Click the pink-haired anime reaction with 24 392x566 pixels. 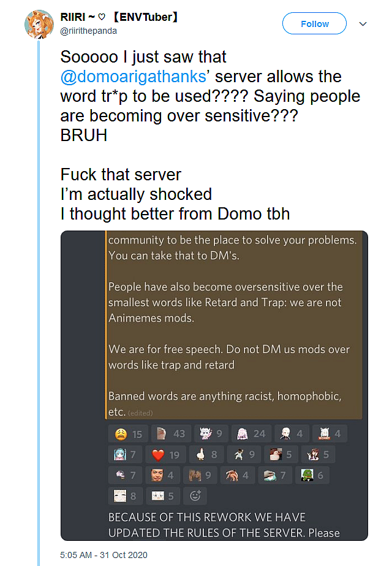pyautogui.click(x=251, y=434)
